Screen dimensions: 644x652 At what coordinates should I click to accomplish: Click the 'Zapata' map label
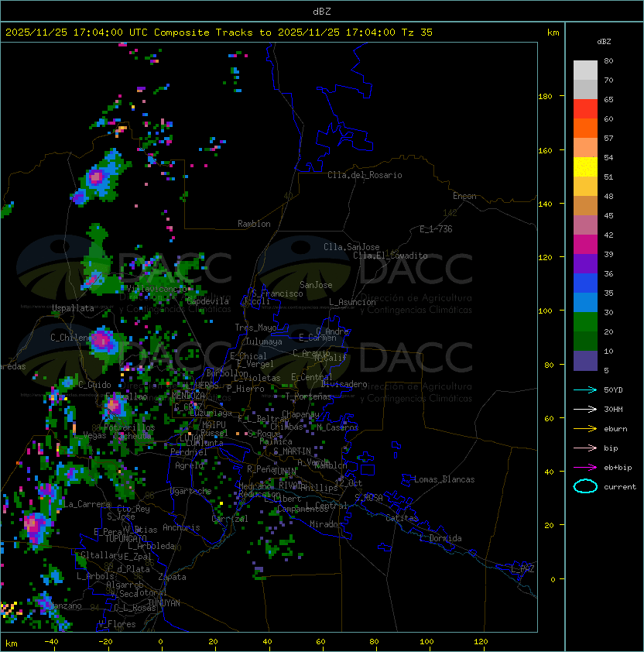click(x=172, y=577)
